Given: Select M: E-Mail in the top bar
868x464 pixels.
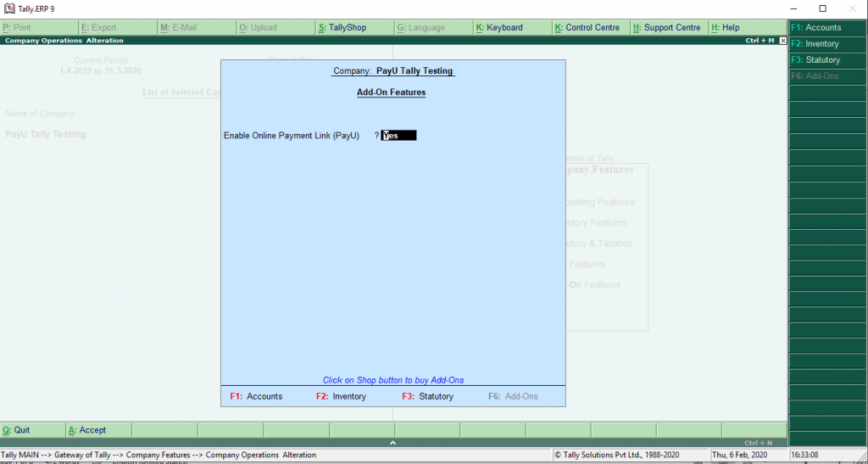Looking at the screenshot, I should [197, 27].
